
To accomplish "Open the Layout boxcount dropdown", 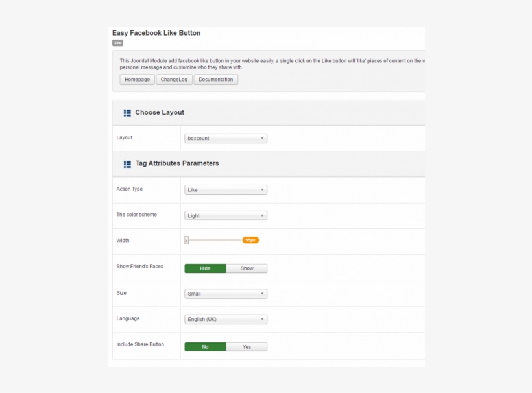I will click(x=226, y=138).
